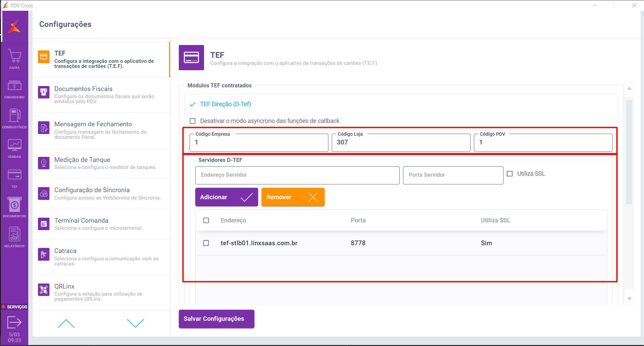Click the scrollbar up arrow in TEF panel

click(x=629, y=88)
